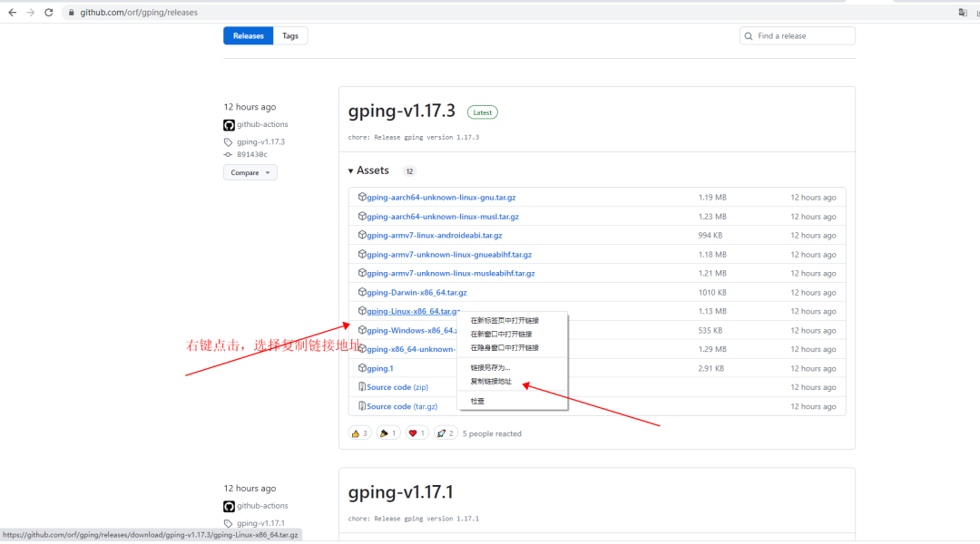980x544 pixels.
Task: Click tag icon next to gping-v1.17.3
Action: pos(228,142)
